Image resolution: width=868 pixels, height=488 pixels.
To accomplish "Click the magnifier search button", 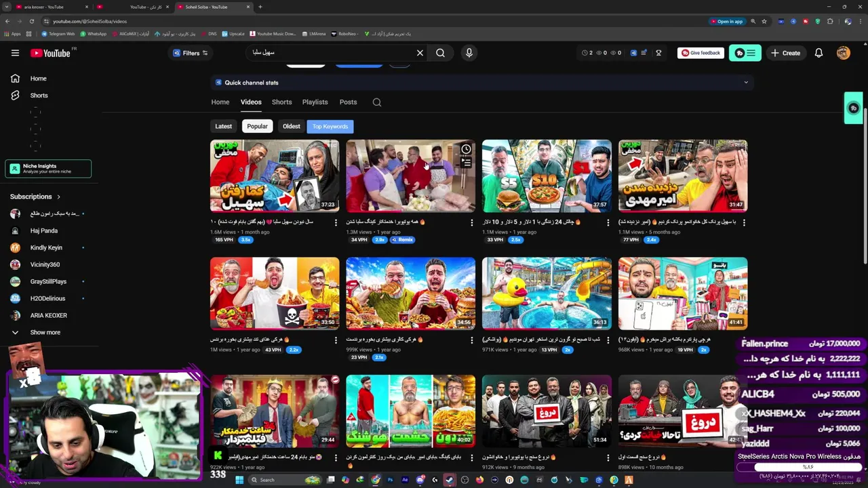I will pos(440,53).
